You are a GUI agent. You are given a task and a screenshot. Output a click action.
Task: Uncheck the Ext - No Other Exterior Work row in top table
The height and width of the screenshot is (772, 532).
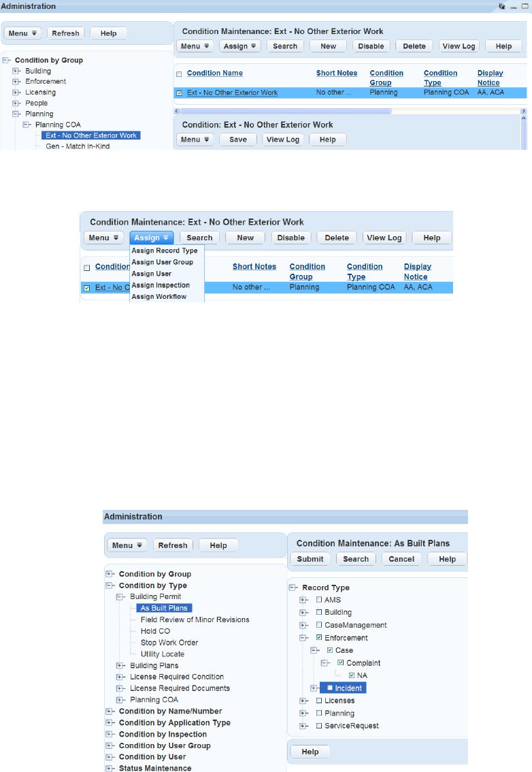click(179, 93)
